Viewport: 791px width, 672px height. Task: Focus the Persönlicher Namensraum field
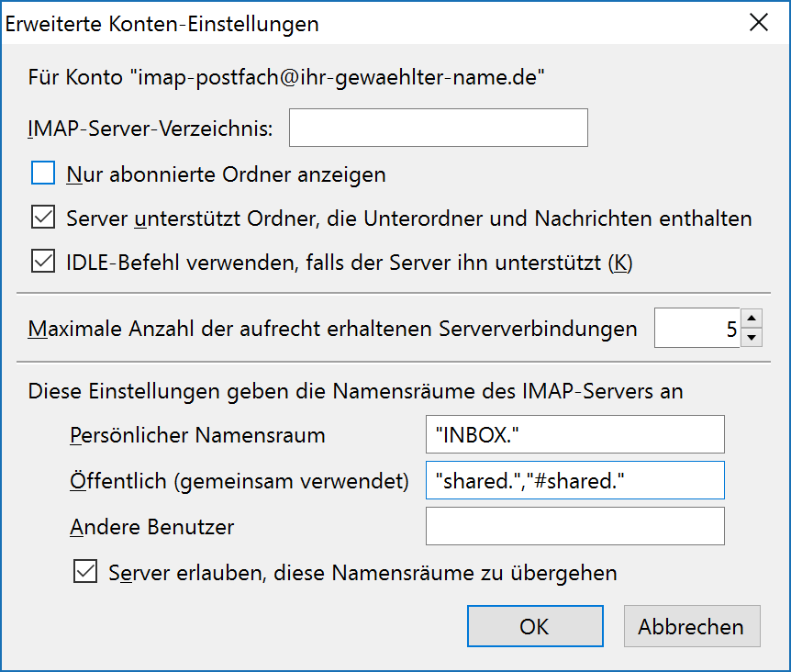[x=575, y=434]
